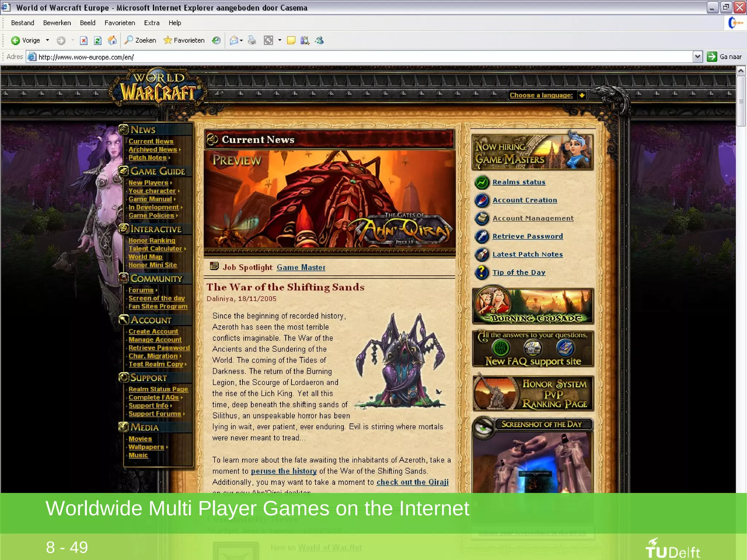Click the Latest Patch Notes icon

[481, 254]
